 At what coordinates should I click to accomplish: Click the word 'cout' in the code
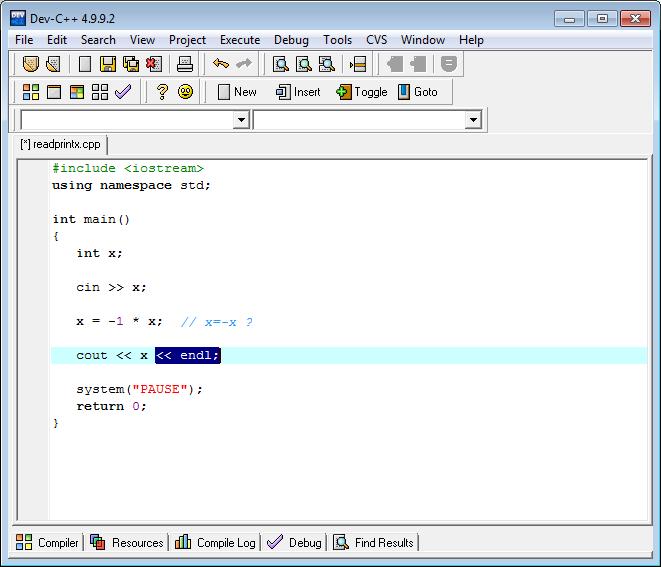tap(92, 355)
